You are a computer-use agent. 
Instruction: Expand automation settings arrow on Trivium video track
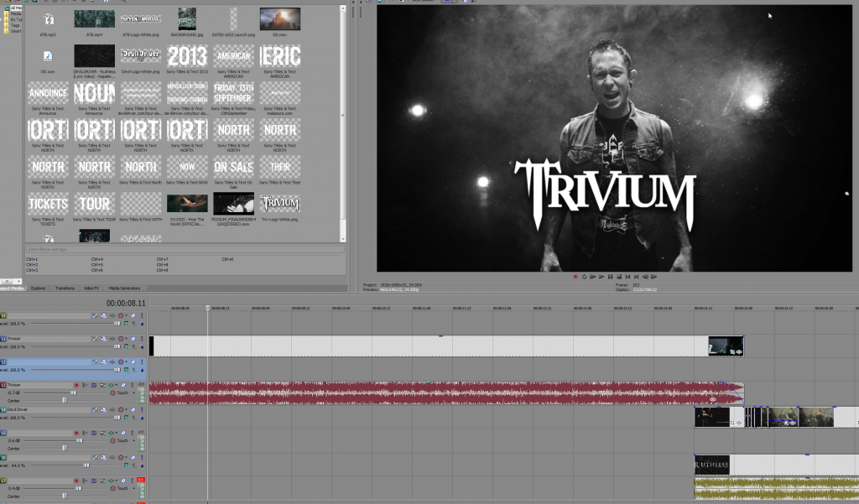[x=126, y=339]
